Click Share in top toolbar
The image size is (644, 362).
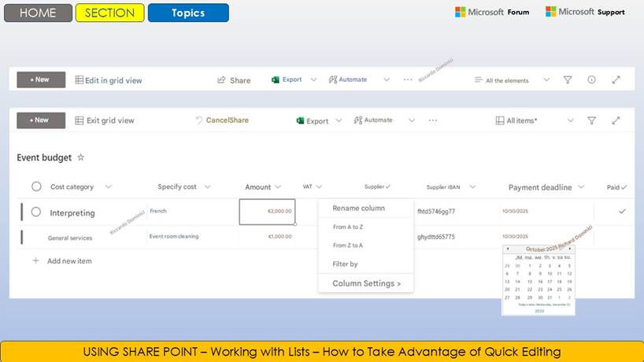pyautogui.click(x=234, y=80)
